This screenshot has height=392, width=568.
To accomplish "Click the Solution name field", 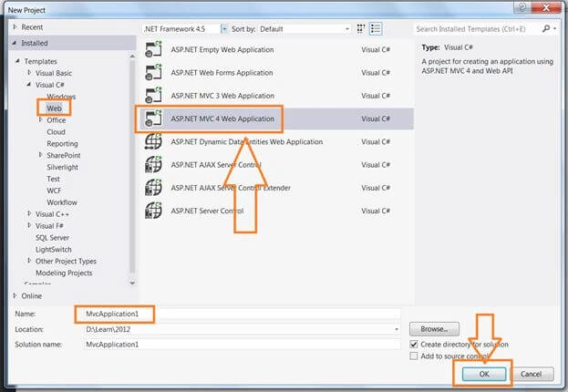I will 242,345.
